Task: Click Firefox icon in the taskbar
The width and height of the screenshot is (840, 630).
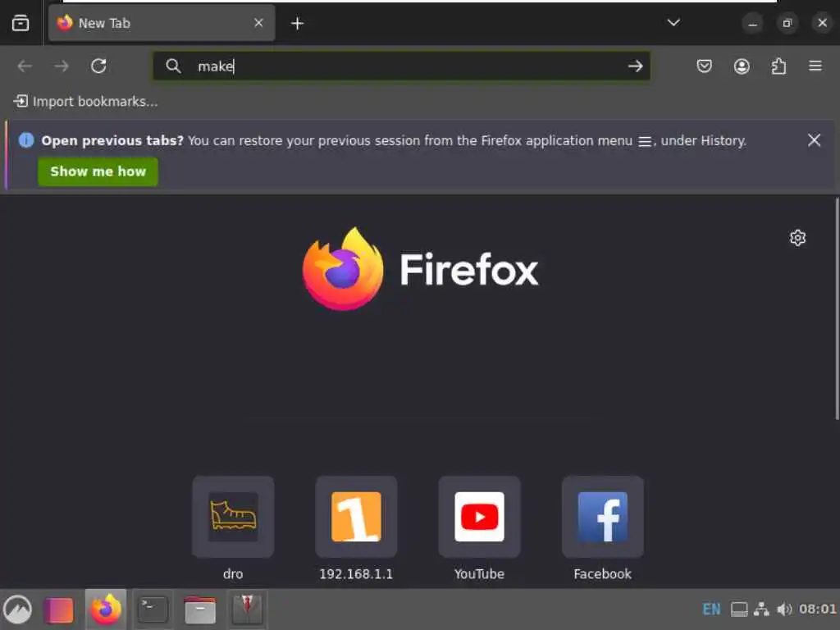Action: click(106, 609)
